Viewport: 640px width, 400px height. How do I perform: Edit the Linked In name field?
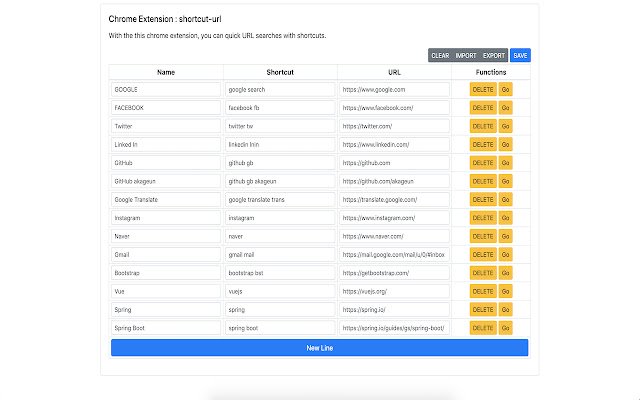166,144
